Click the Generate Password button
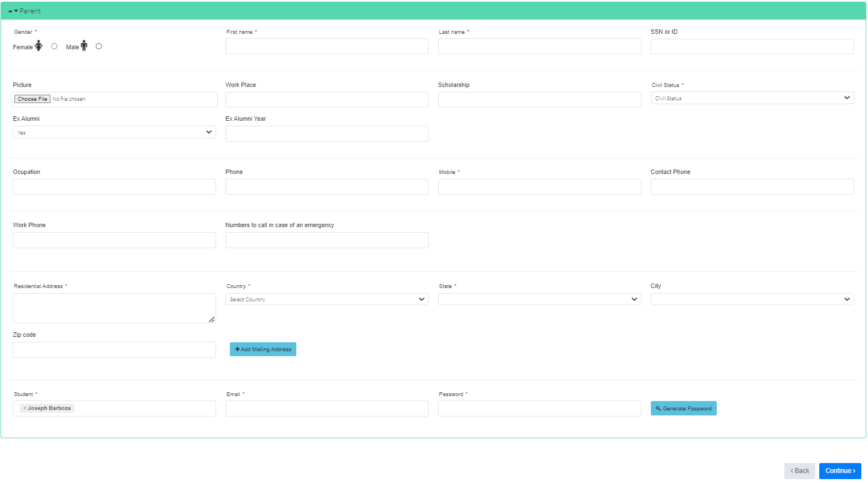The height and width of the screenshot is (483, 868). coord(684,408)
